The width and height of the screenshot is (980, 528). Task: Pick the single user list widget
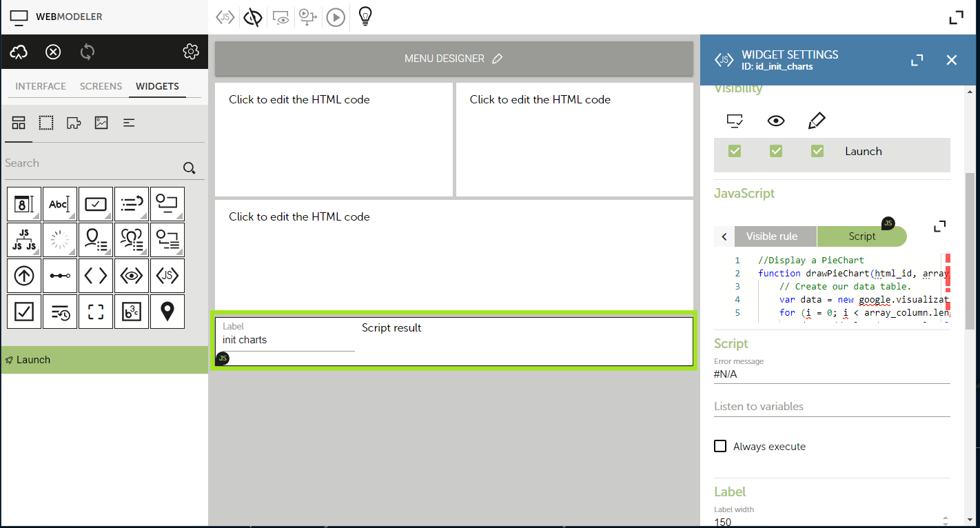tap(96, 240)
